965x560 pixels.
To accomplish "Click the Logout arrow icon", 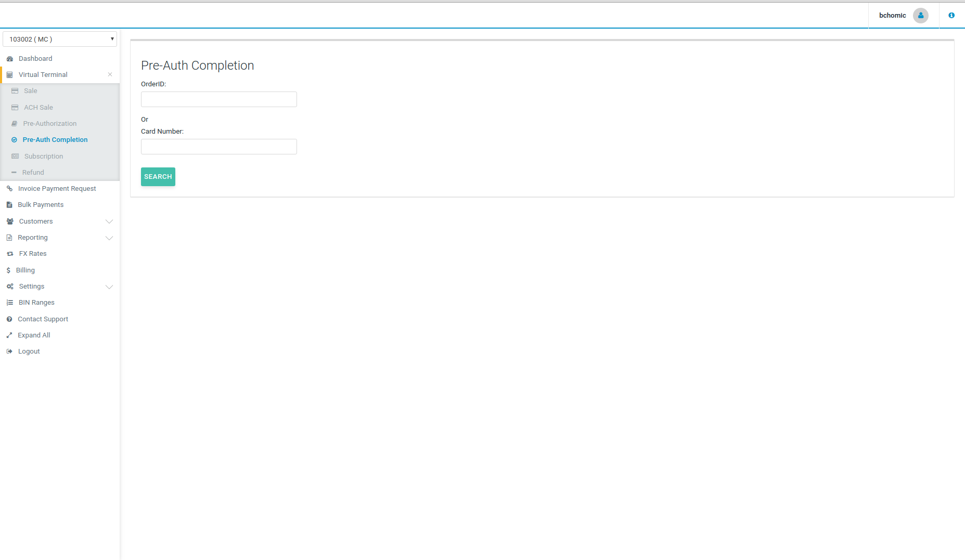I will (x=9, y=351).
